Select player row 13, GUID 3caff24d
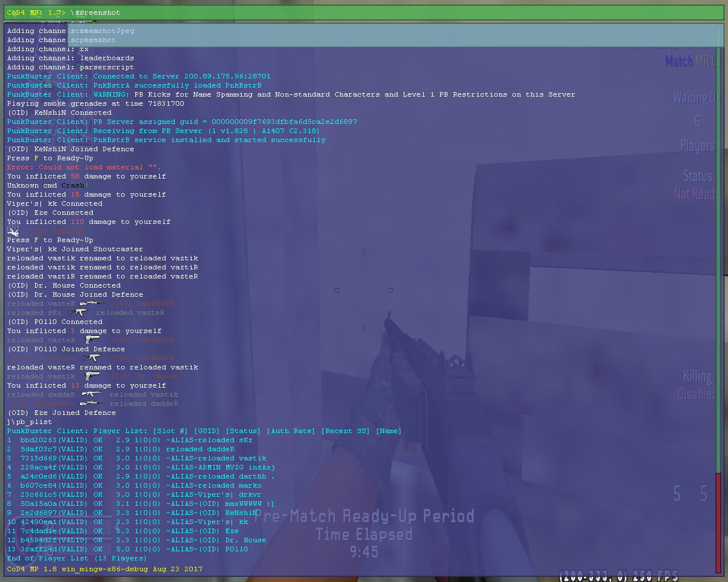 pos(127,549)
